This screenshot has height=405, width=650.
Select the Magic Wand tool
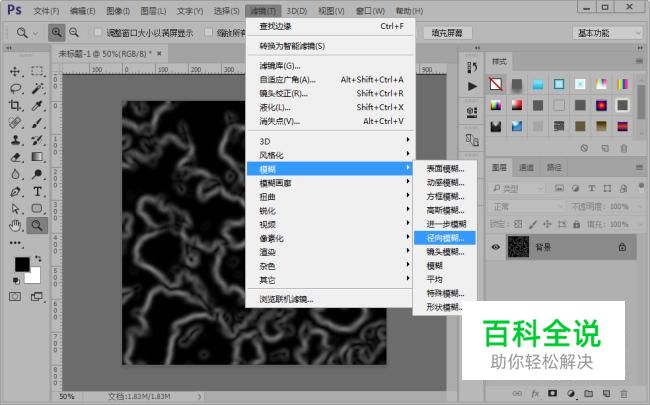coord(37,88)
